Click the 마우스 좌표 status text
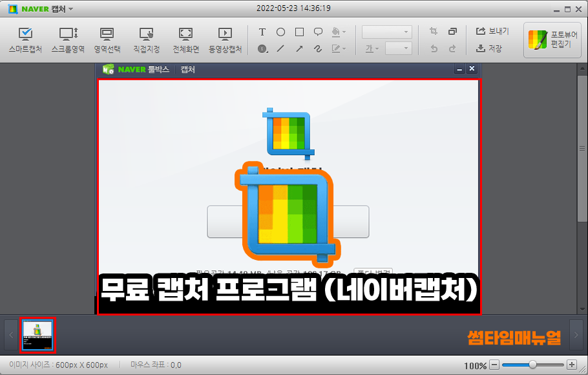 [156, 365]
